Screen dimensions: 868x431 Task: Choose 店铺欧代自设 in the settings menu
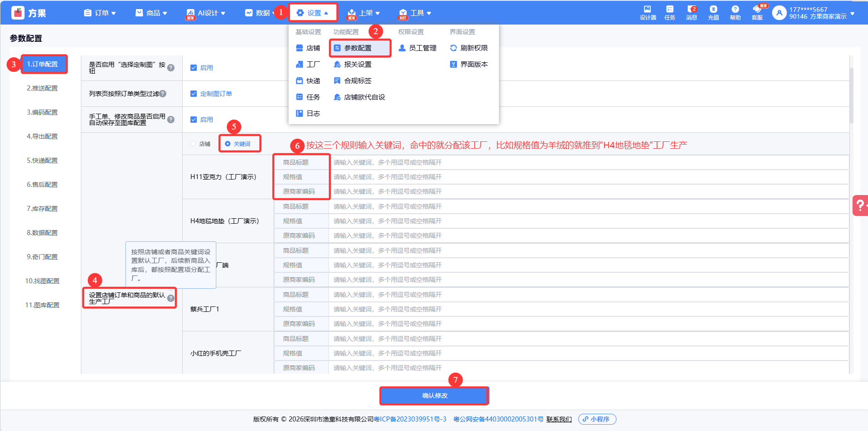click(359, 97)
